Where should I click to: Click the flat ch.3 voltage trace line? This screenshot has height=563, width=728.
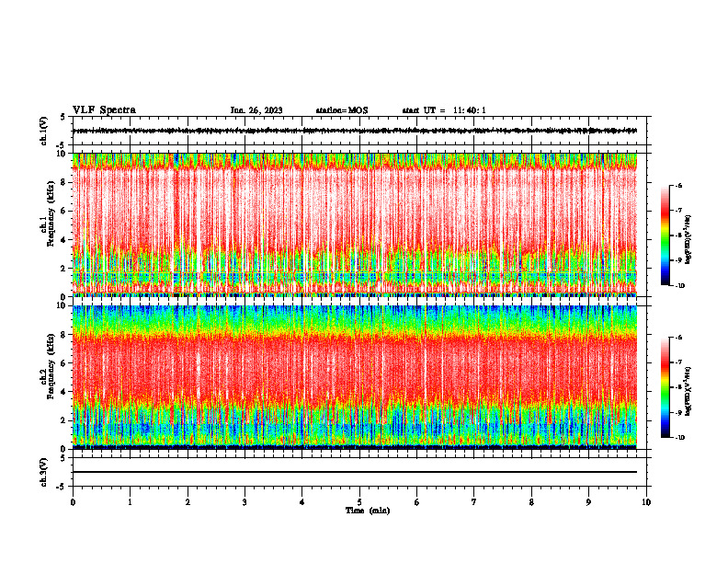pyautogui.click(x=355, y=472)
